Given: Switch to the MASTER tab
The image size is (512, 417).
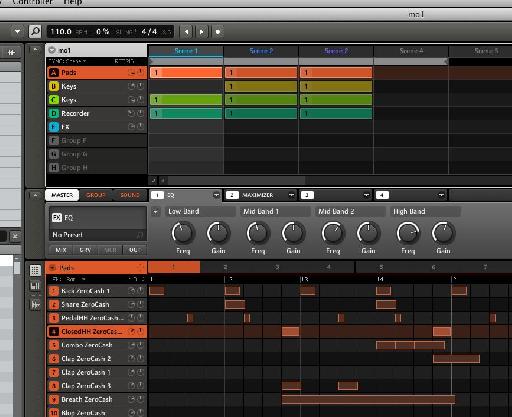Looking at the screenshot, I should point(62,195).
